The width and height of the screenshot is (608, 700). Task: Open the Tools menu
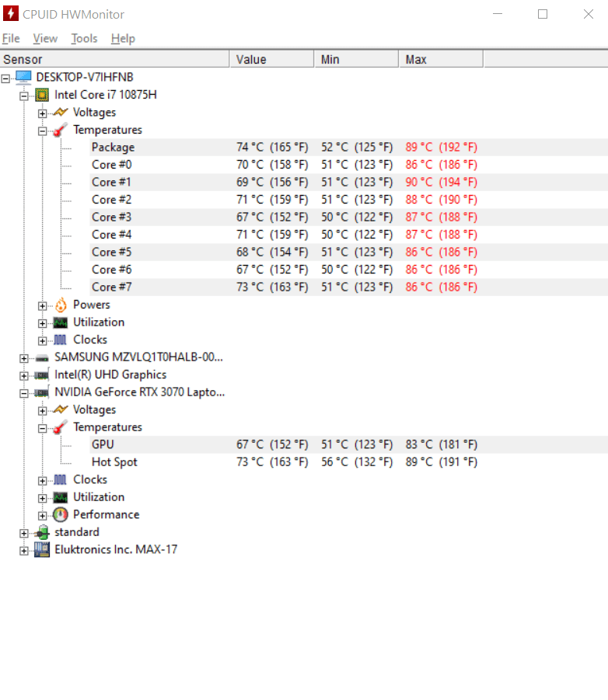pos(84,39)
